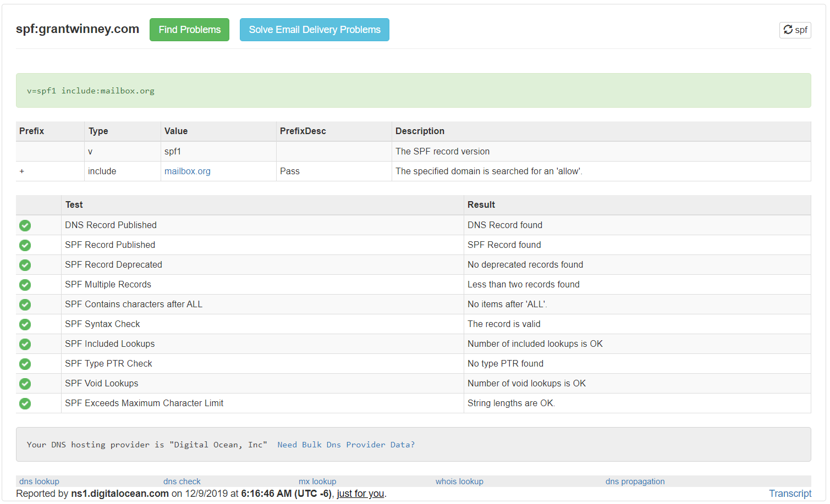
Task: Open whois lookup link
Action: (x=459, y=481)
